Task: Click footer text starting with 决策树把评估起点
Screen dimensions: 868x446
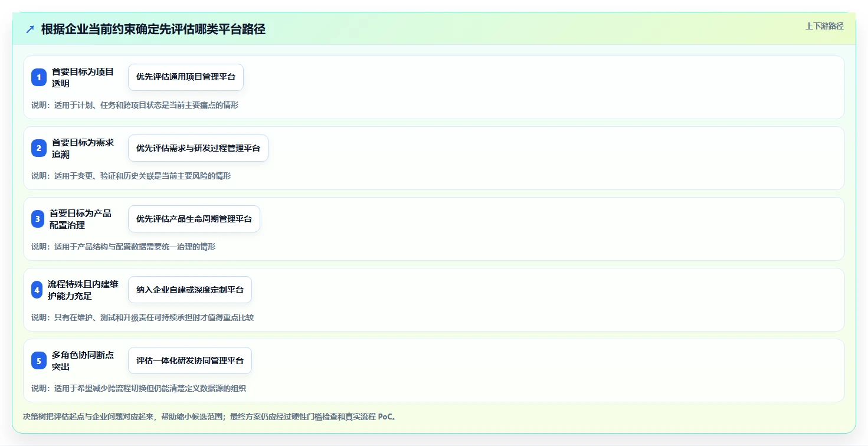Action: click(210, 417)
